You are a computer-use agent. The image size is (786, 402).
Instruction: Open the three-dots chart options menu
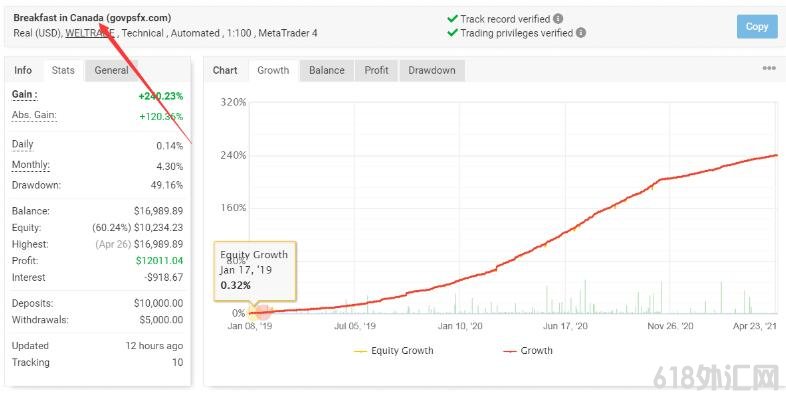[769, 69]
